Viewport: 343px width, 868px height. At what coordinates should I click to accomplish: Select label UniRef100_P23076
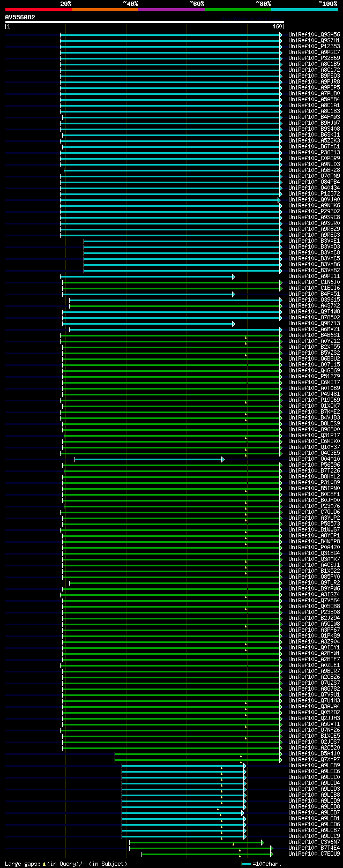(314, 506)
